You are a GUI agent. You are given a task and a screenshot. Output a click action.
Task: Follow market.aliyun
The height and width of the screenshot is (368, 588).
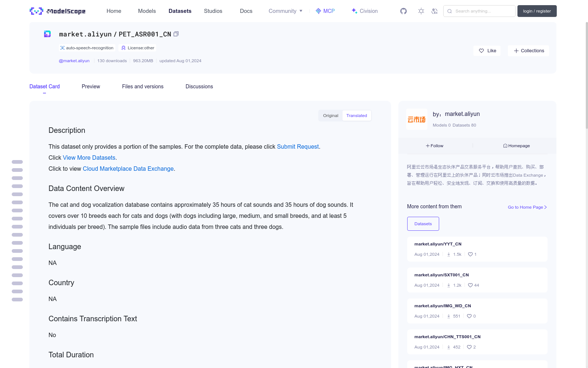[x=435, y=146]
